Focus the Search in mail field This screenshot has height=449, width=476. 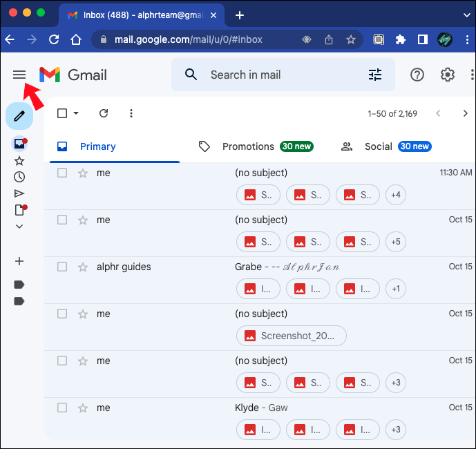pyautogui.click(x=283, y=75)
